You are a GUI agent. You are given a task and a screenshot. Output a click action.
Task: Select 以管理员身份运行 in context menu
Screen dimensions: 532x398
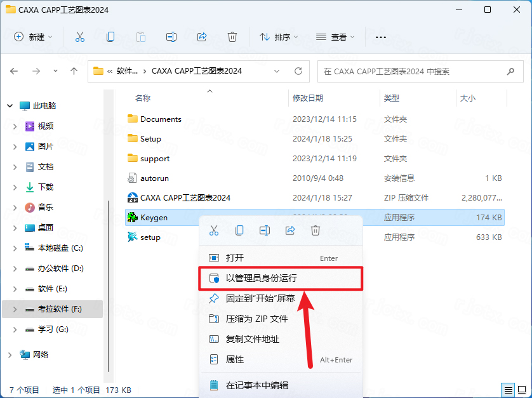261,278
